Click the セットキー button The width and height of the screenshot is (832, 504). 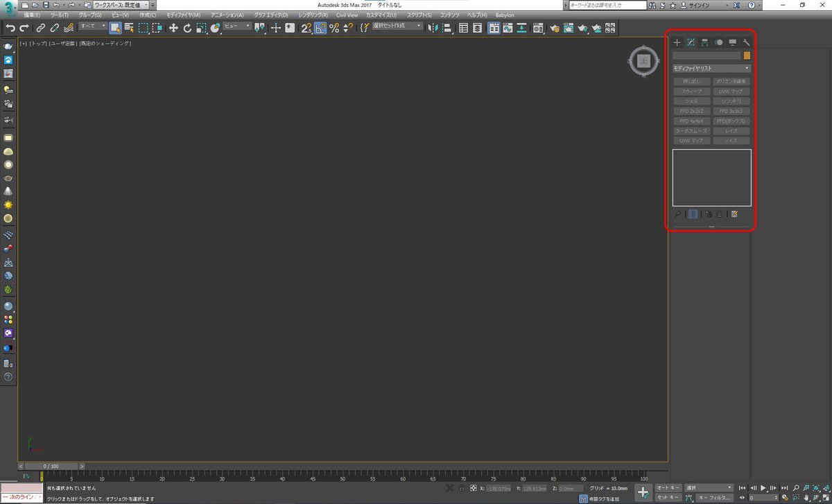pos(668,497)
